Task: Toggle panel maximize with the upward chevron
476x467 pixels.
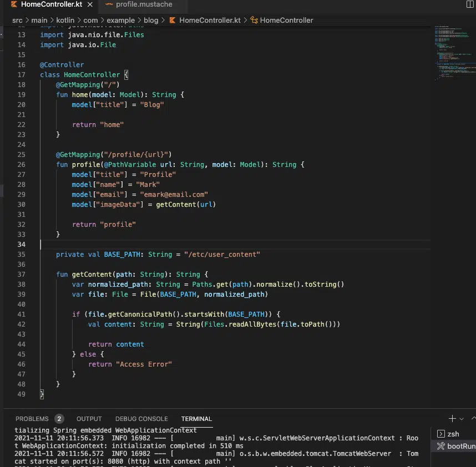Action: tap(473, 418)
